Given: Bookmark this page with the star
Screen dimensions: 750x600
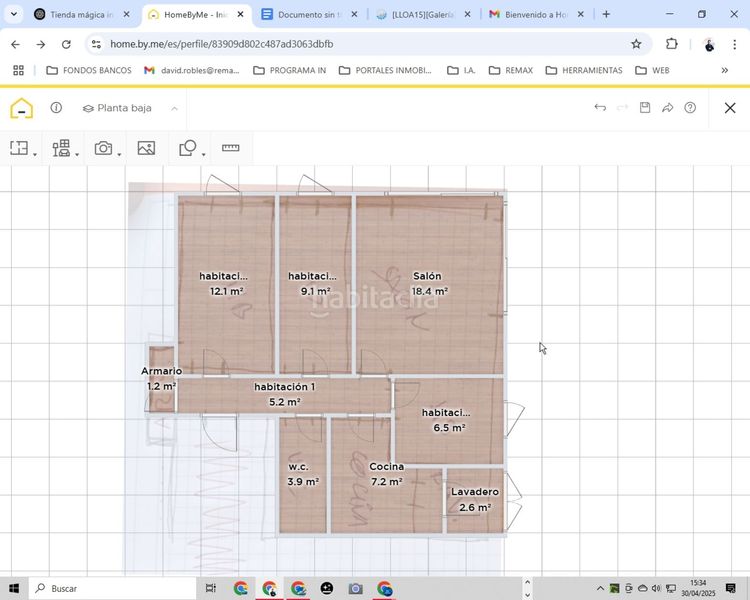Looking at the screenshot, I should 636,44.
